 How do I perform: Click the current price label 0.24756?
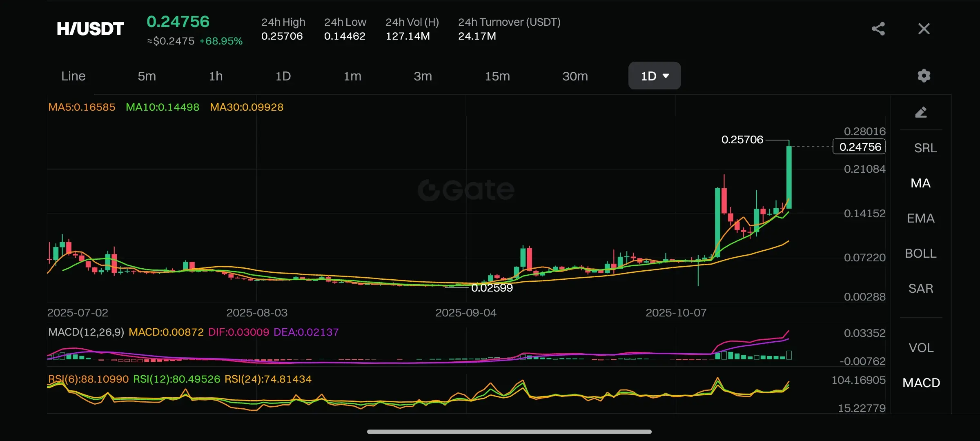point(860,147)
